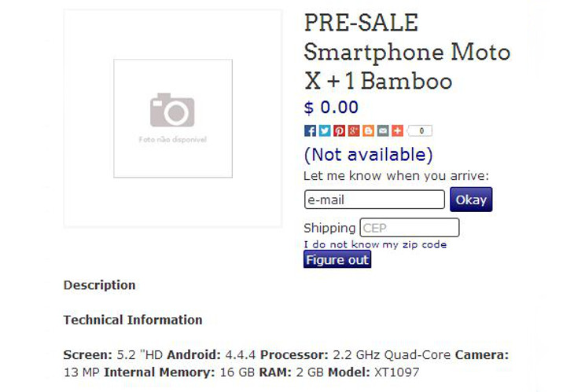Pin this product via Pinterest icon
574x392 pixels.
tap(339, 131)
